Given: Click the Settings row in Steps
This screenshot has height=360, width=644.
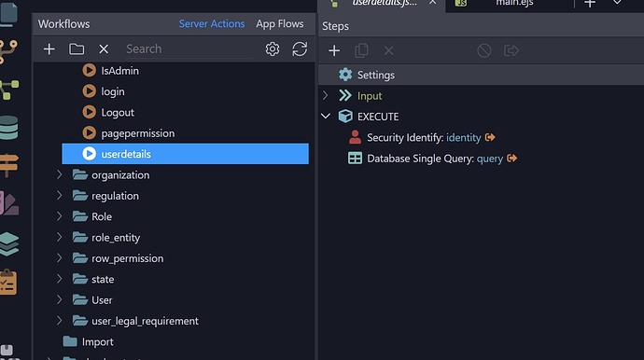Looking at the screenshot, I should [x=481, y=75].
